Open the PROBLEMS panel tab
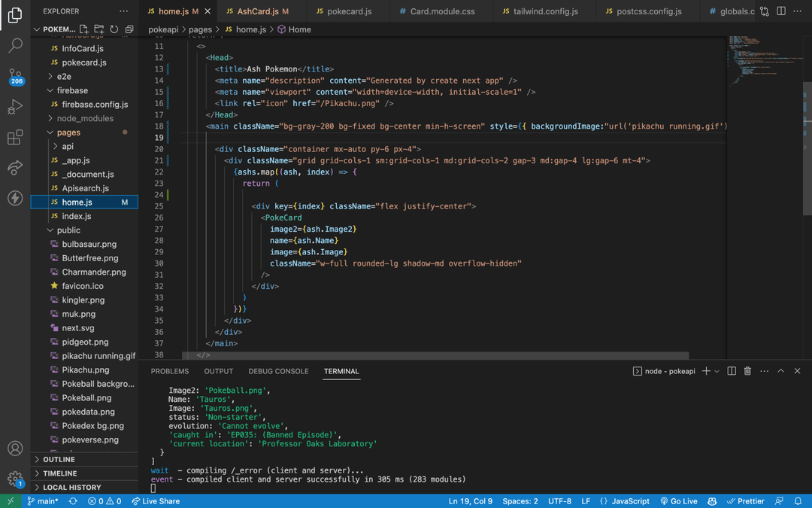Screen dimensions: 812x508 [169, 371]
